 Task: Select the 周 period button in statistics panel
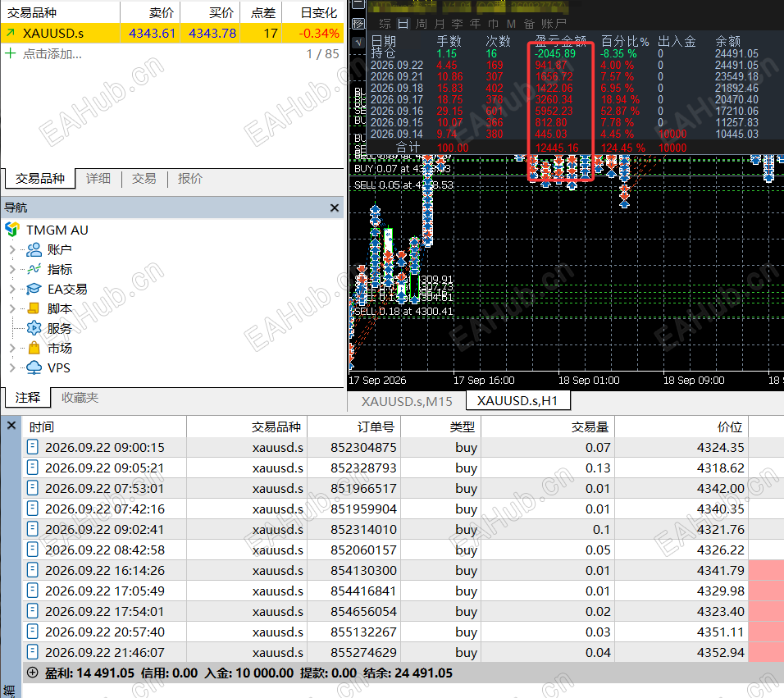tap(422, 24)
